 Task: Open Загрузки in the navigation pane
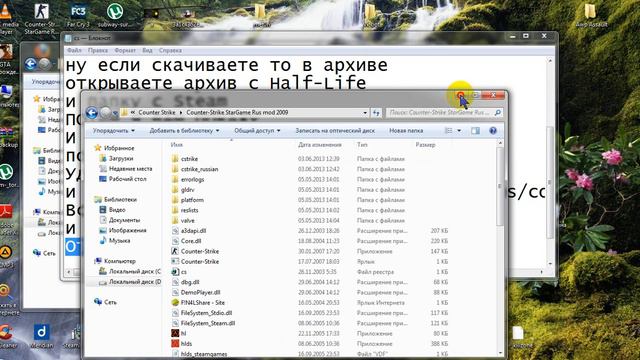click(x=117, y=158)
